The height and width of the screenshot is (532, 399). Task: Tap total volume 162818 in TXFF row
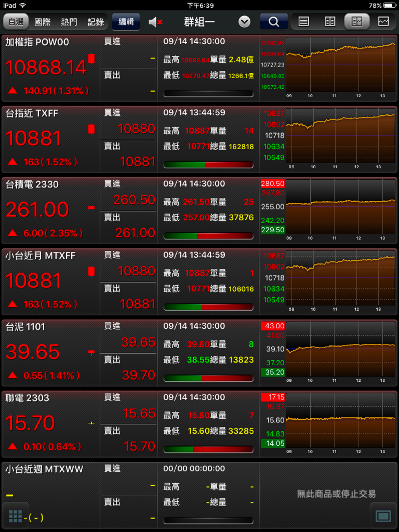pyautogui.click(x=241, y=146)
